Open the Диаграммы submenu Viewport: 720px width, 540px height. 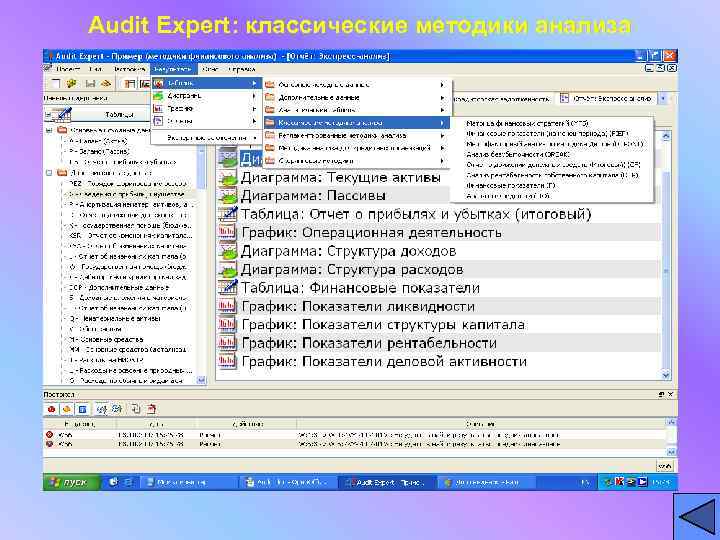pyautogui.click(x=206, y=96)
